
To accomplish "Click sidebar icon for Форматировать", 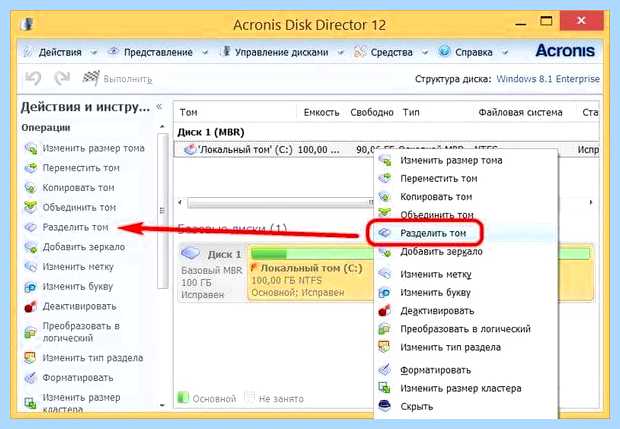I will click(30, 378).
